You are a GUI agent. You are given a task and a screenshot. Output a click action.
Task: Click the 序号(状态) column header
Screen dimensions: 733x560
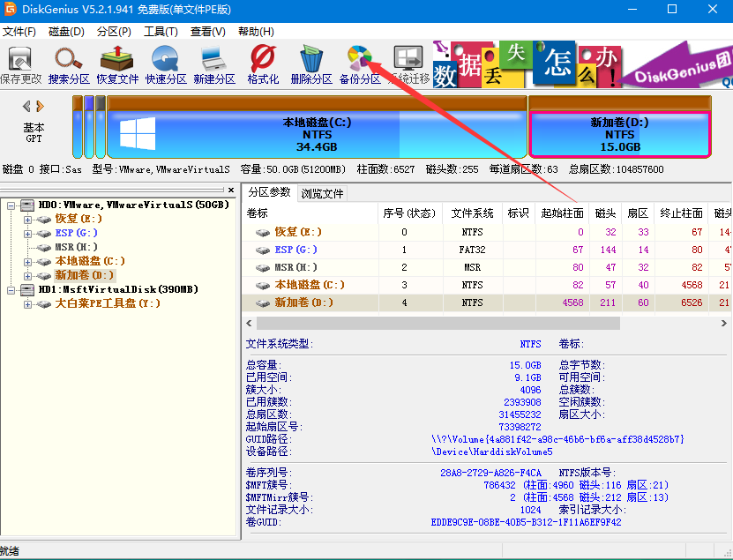point(409,213)
